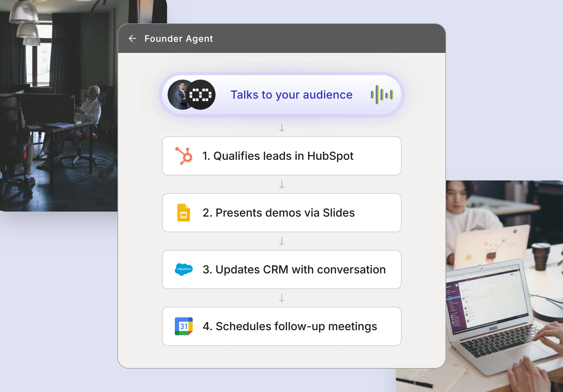Click the back arrow next to Founder Agent
563x392 pixels.
133,38
